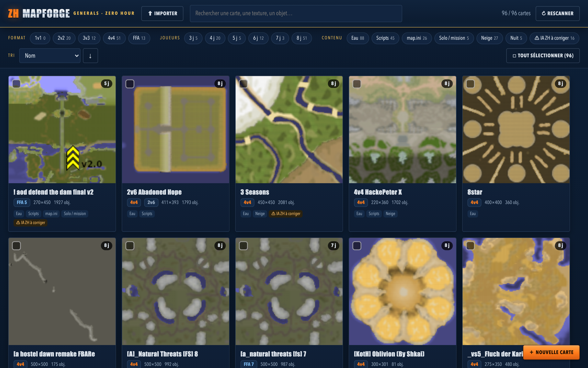Check the [A]_Natural Threats [FS] 8 map
Viewport: 588px width, 368px height.
(130, 246)
